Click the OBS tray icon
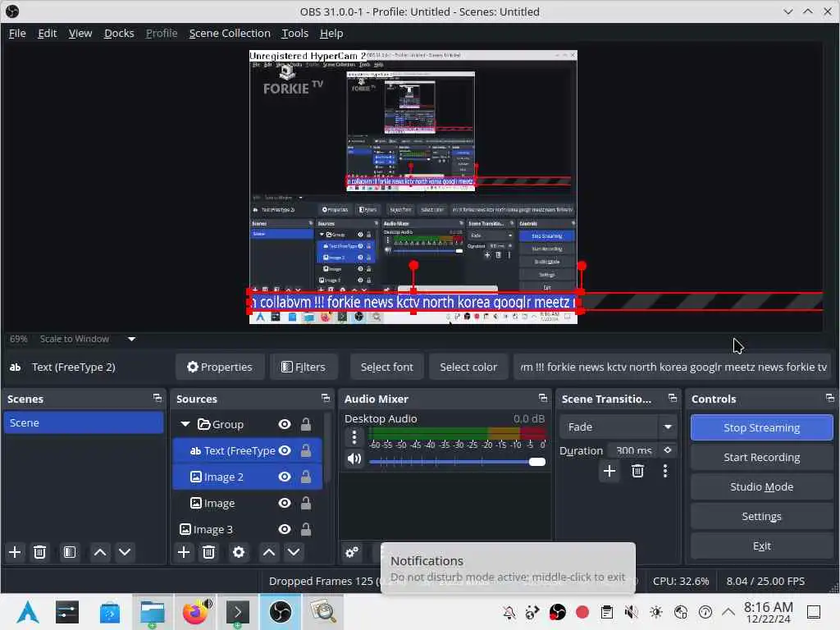 click(x=558, y=612)
